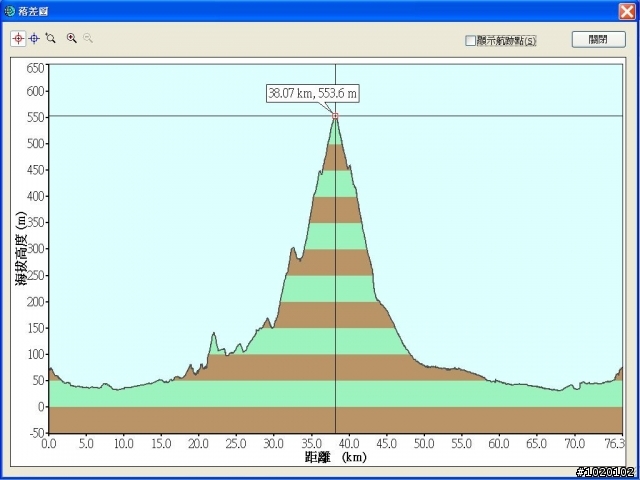
Task: Click the 15.0 label on distance axis
Action: point(161,444)
